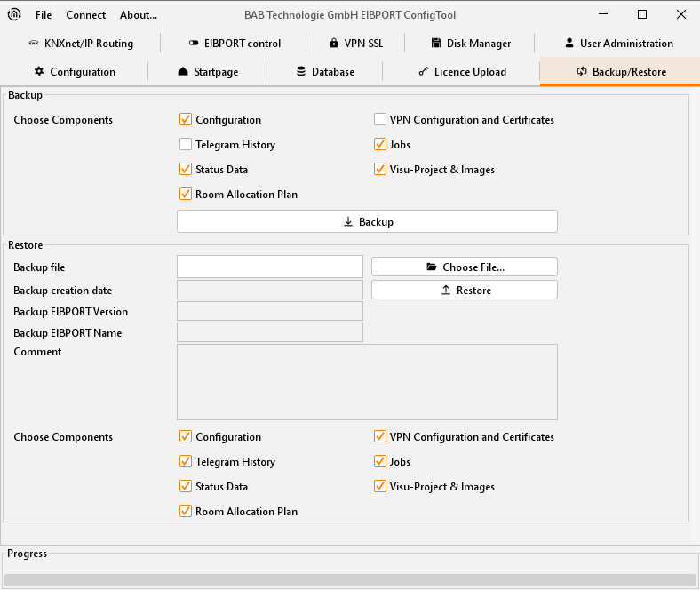Open the About... menu

coord(139,15)
